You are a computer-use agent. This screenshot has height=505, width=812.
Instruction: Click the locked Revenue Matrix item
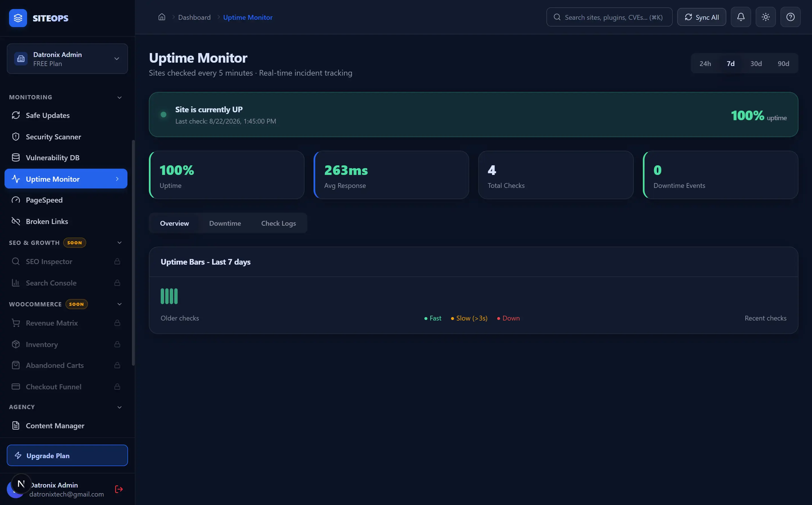coord(66,323)
